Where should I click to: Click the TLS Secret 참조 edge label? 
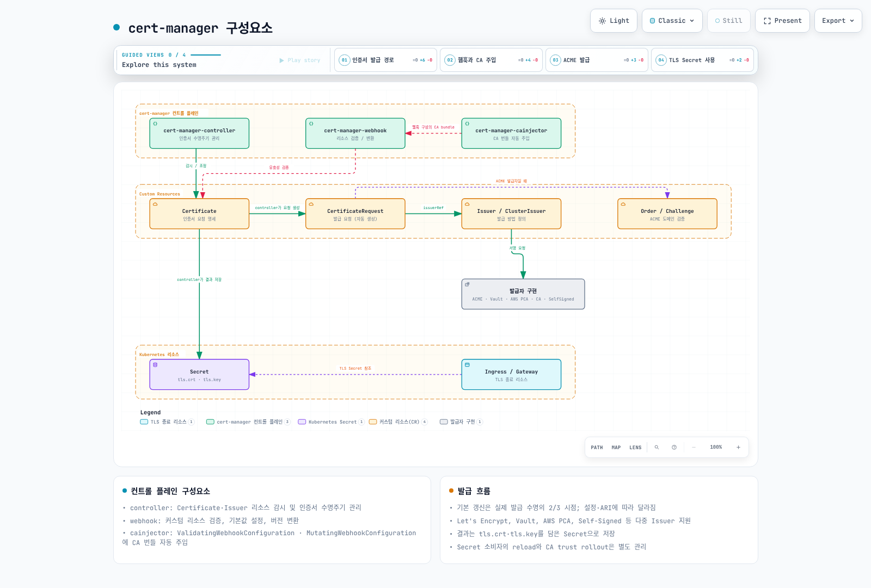[355, 369]
